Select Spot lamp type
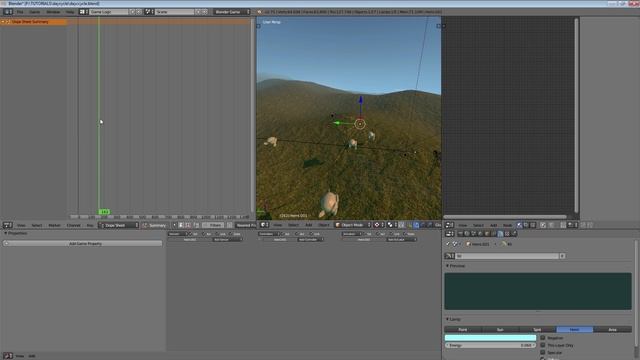The width and height of the screenshot is (640, 360). 537,329
